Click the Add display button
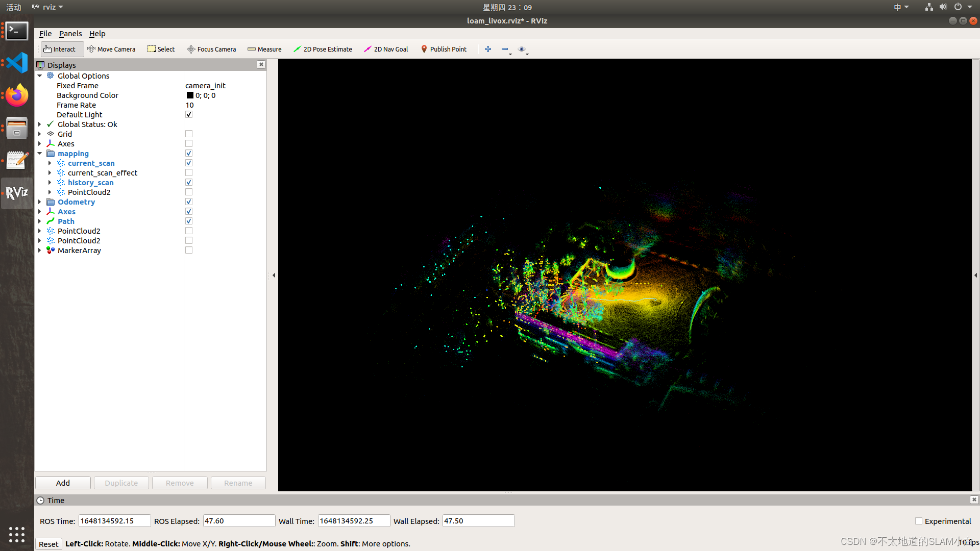Image resolution: width=980 pixels, height=551 pixels. point(63,483)
